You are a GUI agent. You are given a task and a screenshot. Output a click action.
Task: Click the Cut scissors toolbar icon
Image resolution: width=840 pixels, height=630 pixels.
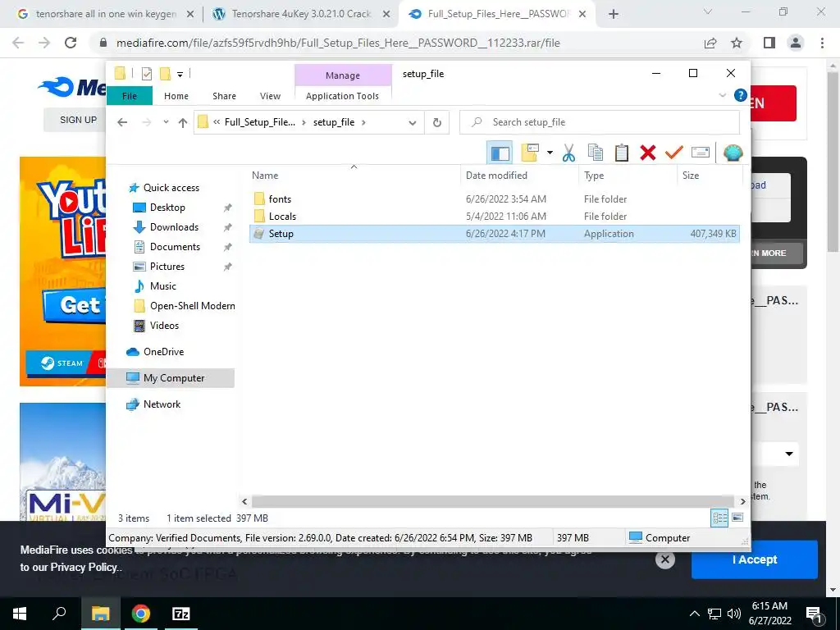568,153
